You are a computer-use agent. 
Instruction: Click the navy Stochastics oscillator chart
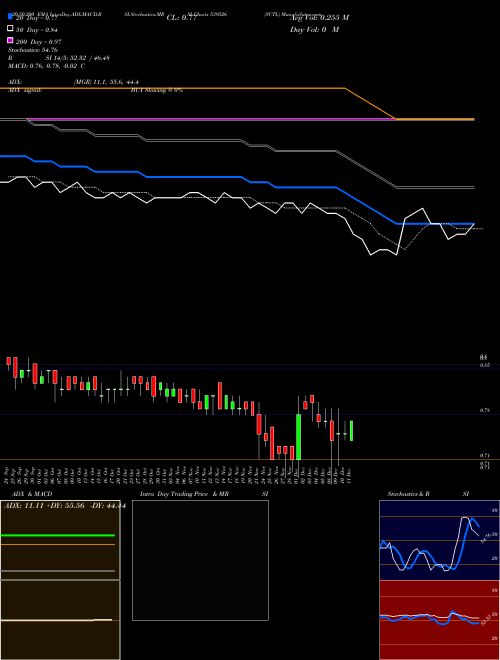click(x=439, y=540)
